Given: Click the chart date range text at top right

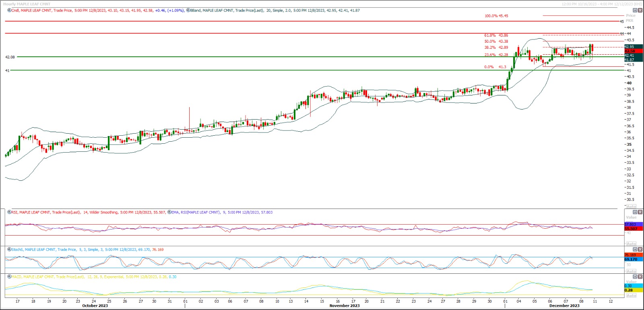Looking at the screenshot, I should pos(602,4).
